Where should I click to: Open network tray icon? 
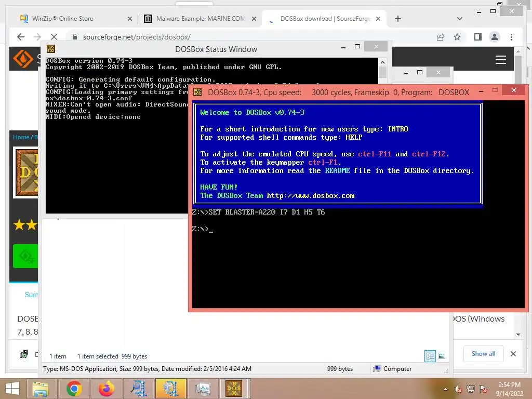coord(471,389)
